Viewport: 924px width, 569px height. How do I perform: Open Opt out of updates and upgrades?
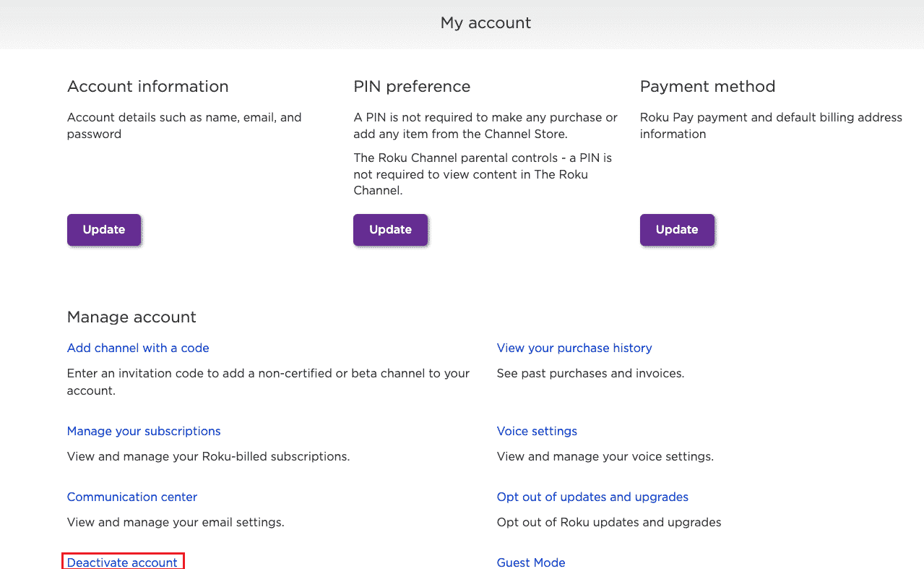[x=592, y=497]
